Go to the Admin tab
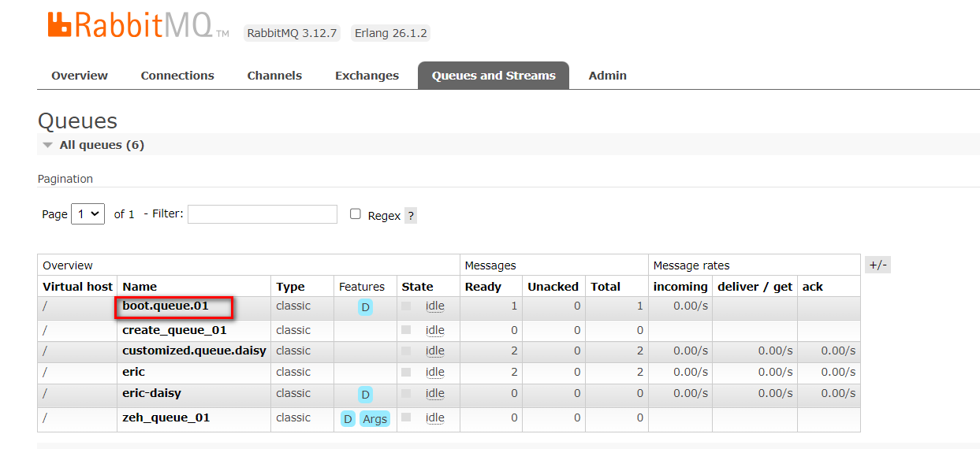 [607, 76]
